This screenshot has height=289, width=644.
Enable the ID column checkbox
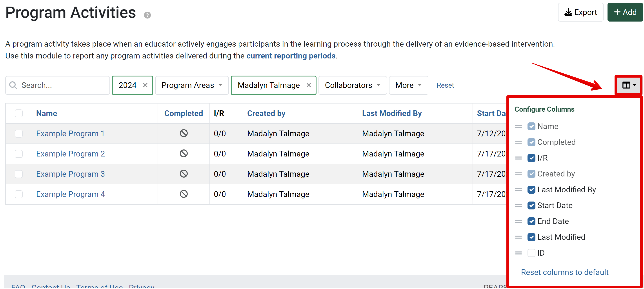(x=531, y=253)
